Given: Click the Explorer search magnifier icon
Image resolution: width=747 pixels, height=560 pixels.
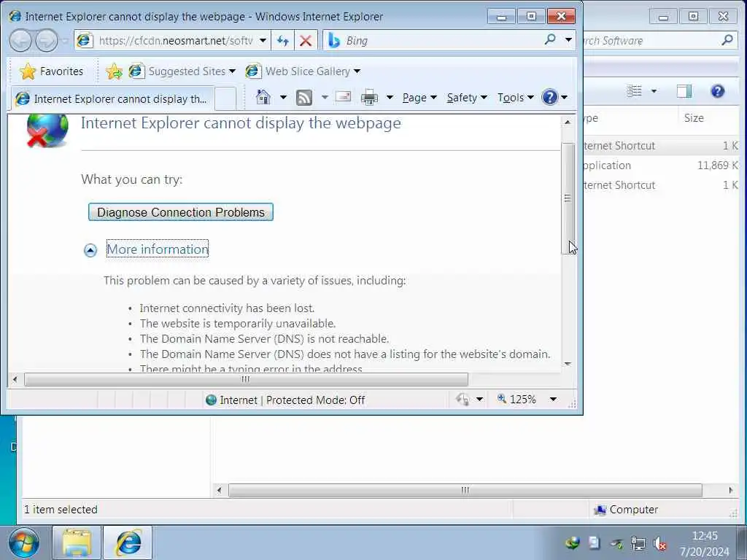Looking at the screenshot, I should tap(727, 40).
